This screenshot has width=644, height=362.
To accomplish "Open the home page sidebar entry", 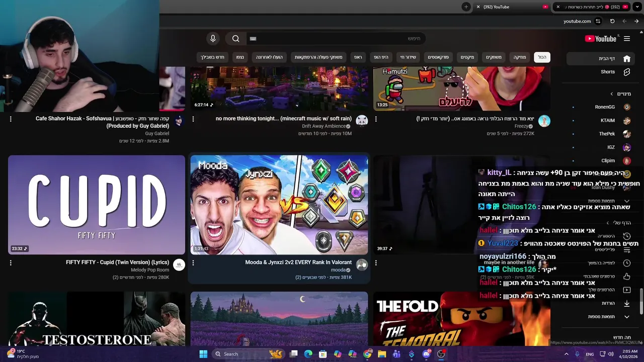I will click(x=600, y=58).
